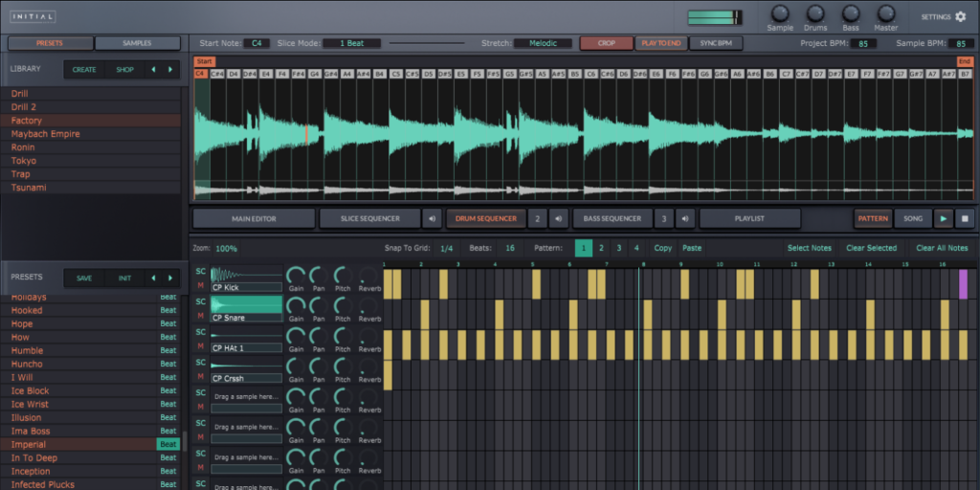
Task: Click the Bass Sequencer speaker icon
Action: click(685, 219)
